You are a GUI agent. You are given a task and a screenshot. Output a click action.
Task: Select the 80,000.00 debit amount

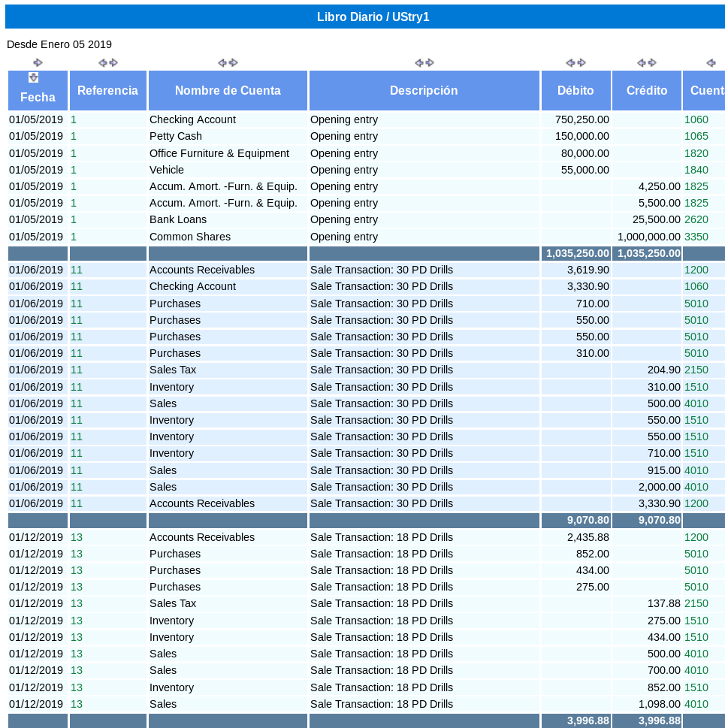[x=585, y=153]
